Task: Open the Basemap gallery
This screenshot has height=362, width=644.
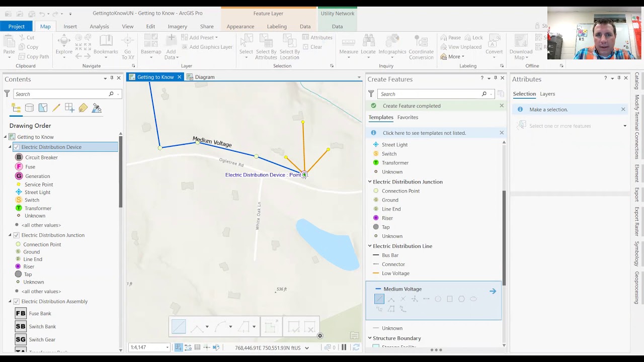Action: click(x=151, y=46)
